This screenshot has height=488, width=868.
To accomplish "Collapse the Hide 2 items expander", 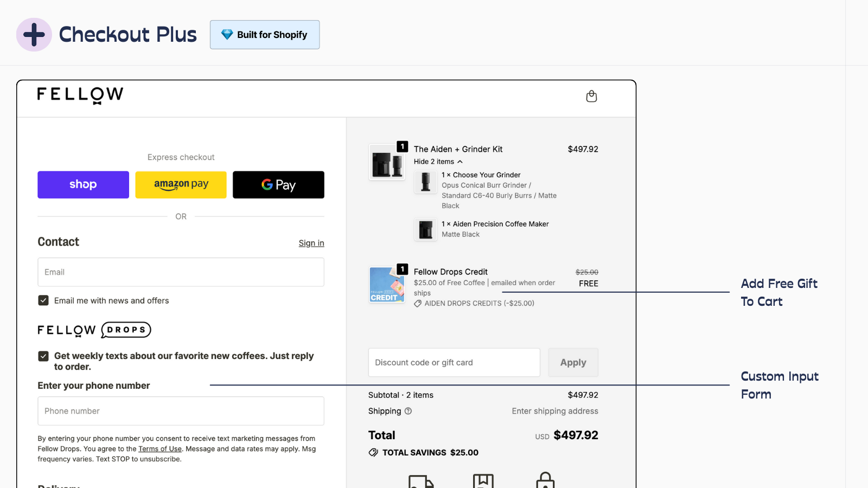I will tap(438, 162).
